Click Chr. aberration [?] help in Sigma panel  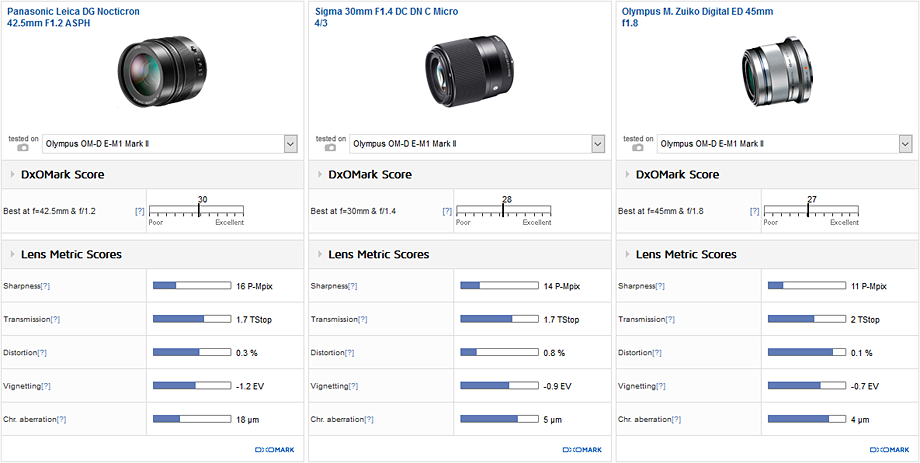tap(369, 420)
